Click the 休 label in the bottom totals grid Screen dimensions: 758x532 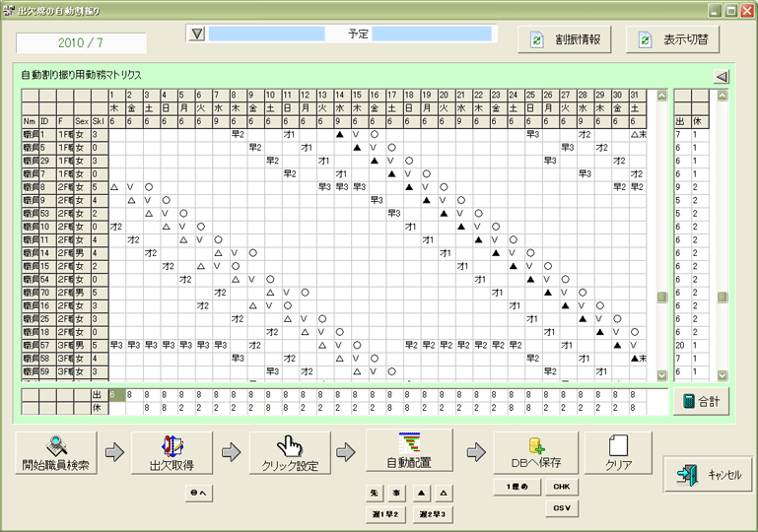pos(100,408)
